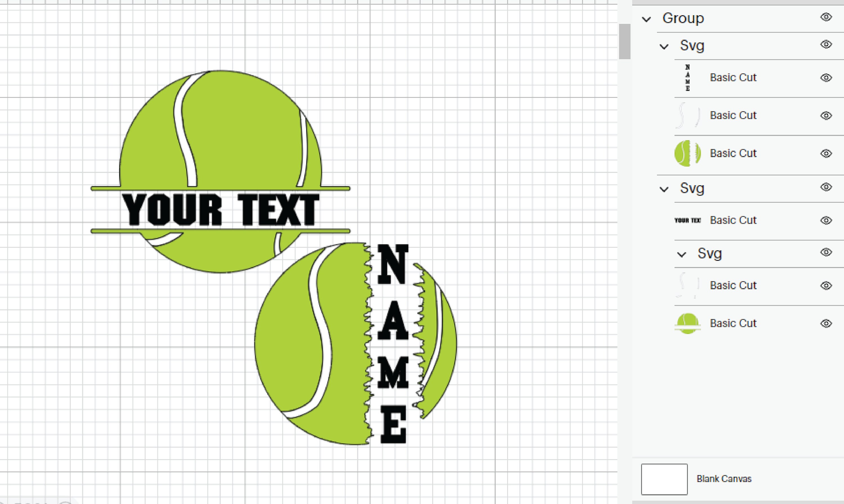The height and width of the screenshot is (504, 844).
Task: Toggle visibility of the YOUR TEXT layer
Action: (827, 220)
